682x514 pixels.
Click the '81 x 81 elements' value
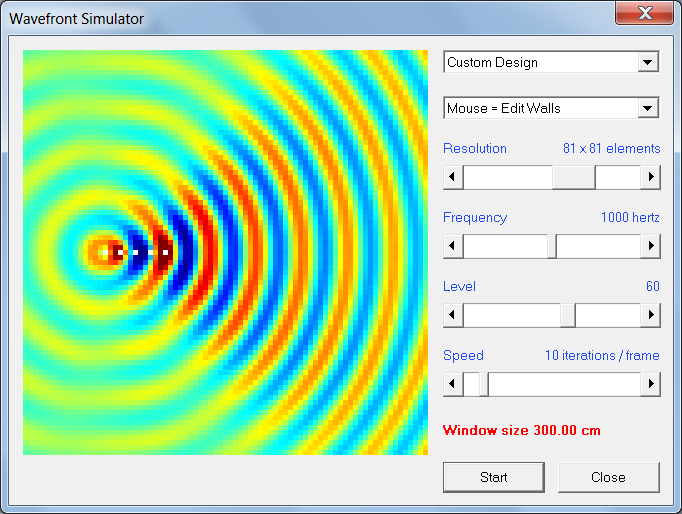[x=612, y=148]
